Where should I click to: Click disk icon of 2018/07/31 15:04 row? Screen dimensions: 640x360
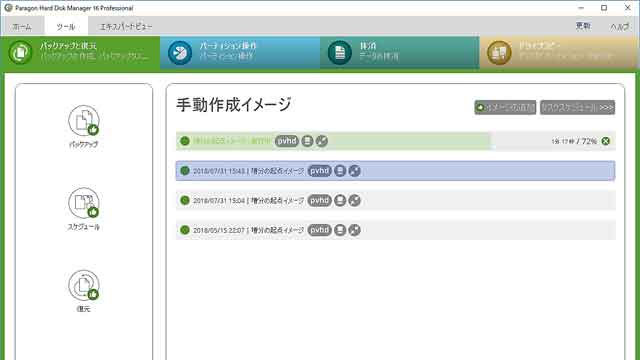point(340,200)
